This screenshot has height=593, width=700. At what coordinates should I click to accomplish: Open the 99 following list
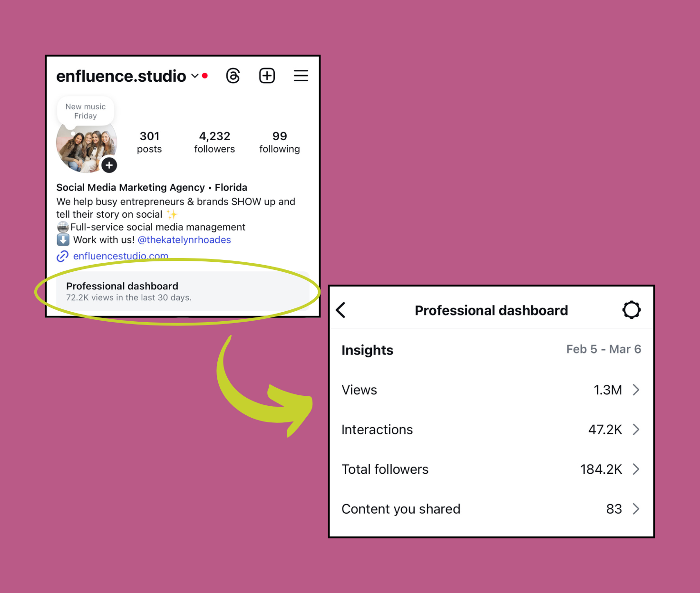tap(280, 142)
